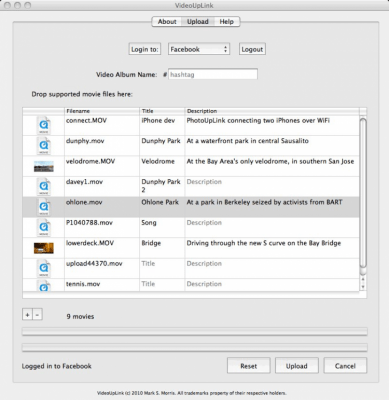
Task: Click the movie icon for ohlone.mov
Action: [44, 207]
